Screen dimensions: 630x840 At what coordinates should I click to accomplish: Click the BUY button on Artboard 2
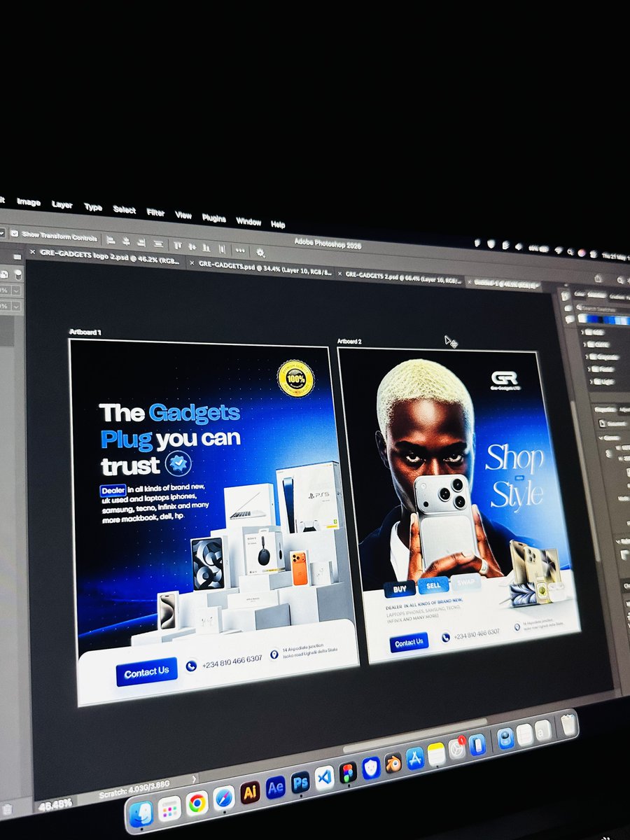click(400, 589)
